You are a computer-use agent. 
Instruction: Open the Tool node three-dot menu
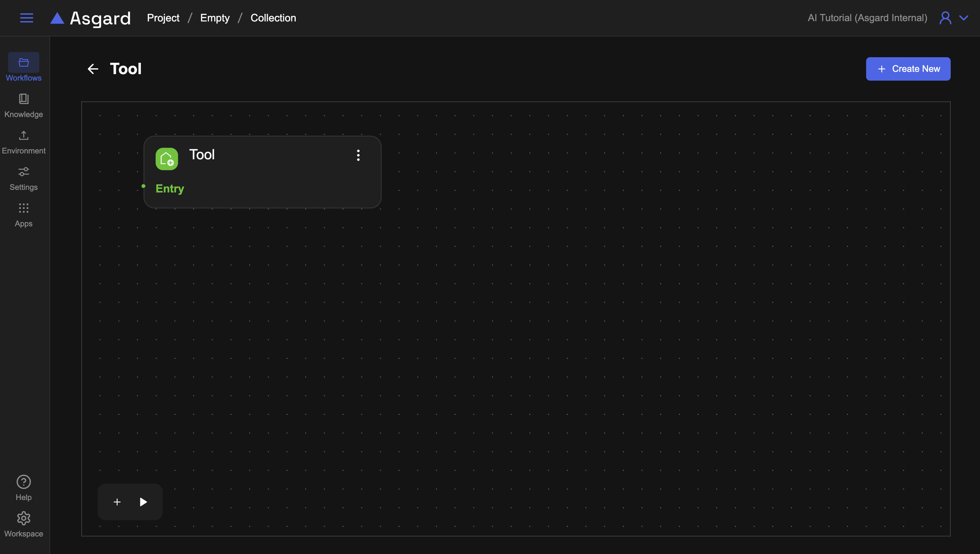click(358, 155)
